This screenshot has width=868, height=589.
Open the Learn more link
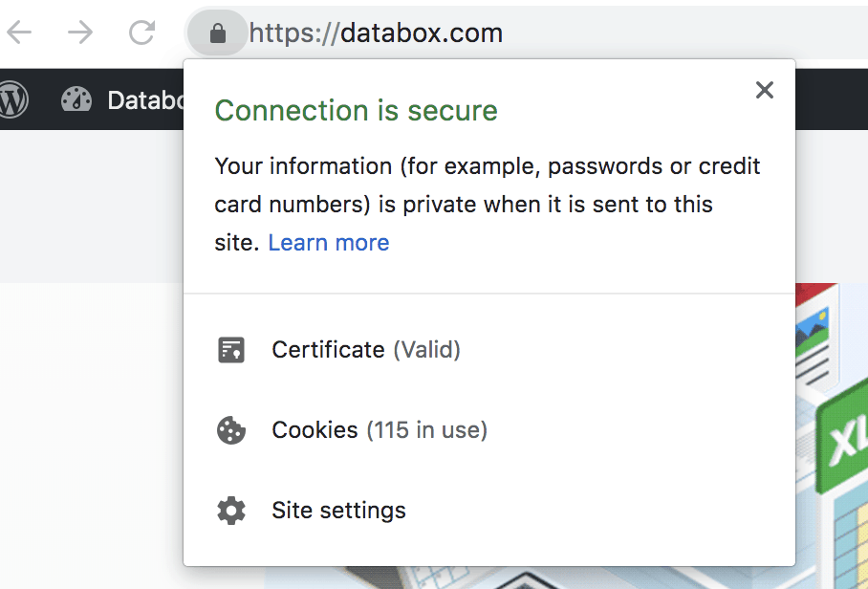(329, 243)
